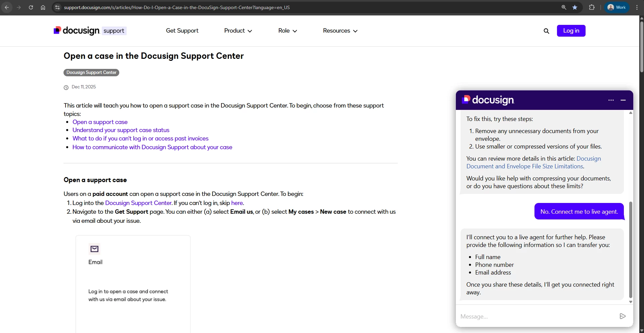
Task: Follow the Docusign Support Center link in step 1
Action: 138,203
